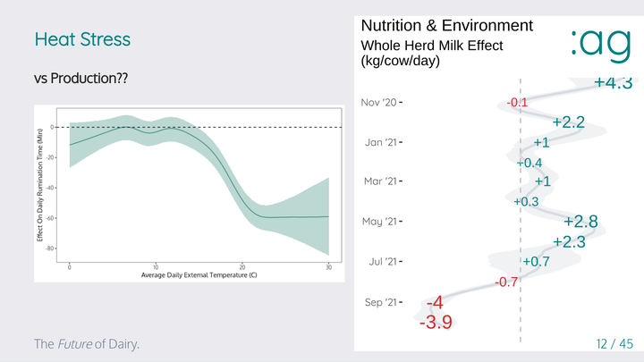The height and width of the screenshot is (362, 644).
Task: Select the Mar '21 axis label
Action: [x=378, y=181]
